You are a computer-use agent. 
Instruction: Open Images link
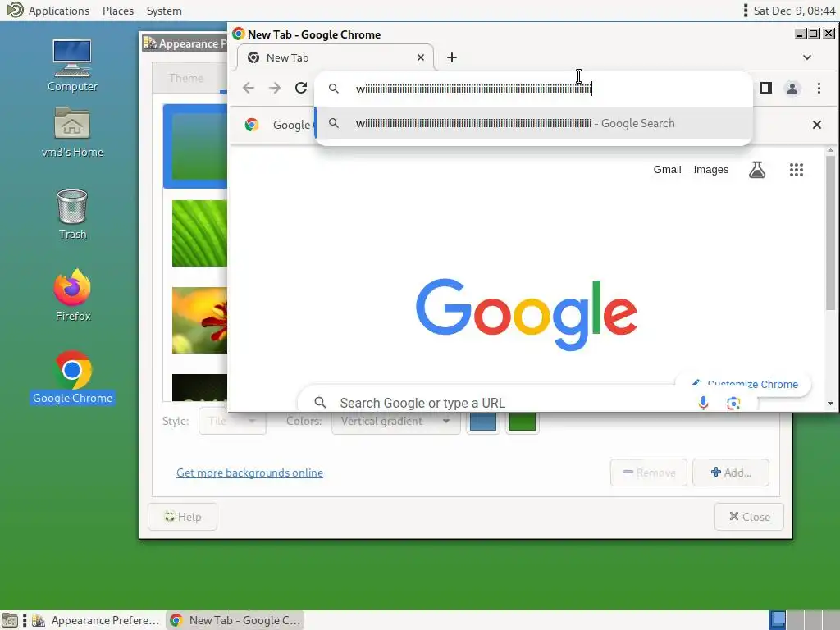pos(711,169)
